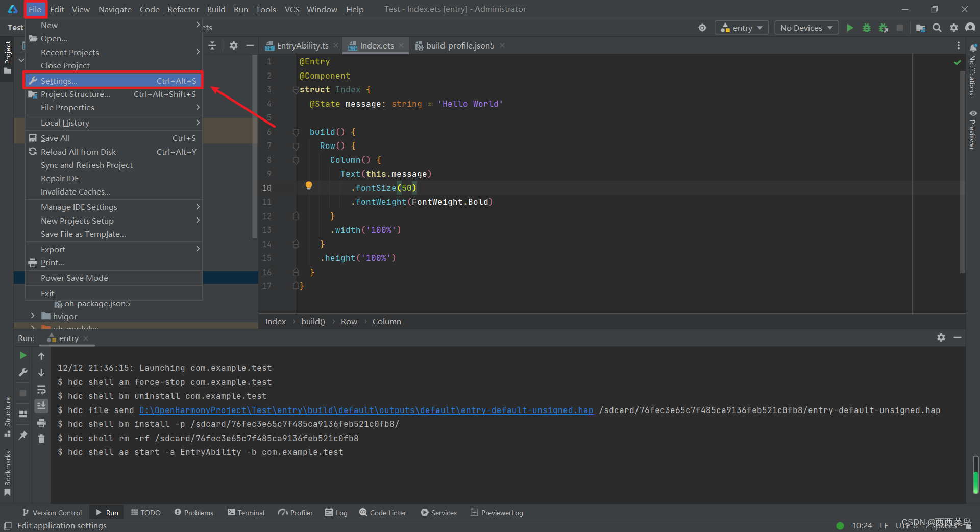Click the down arrow in Run panel
Screen dimensions: 980x532
(41, 373)
